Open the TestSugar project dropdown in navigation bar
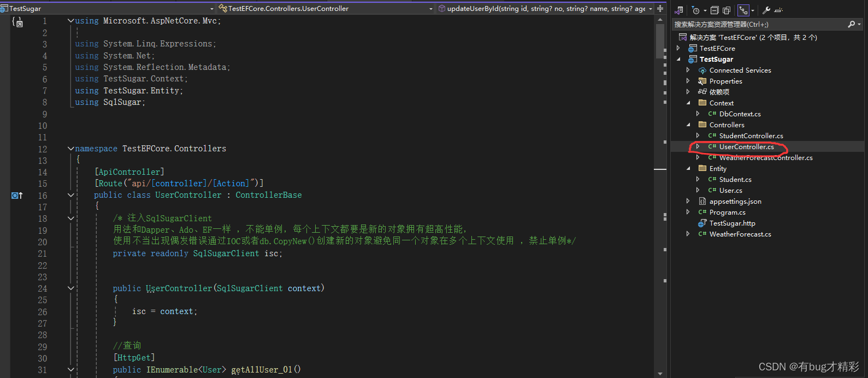The height and width of the screenshot is (378, 868). coord(212,9)
